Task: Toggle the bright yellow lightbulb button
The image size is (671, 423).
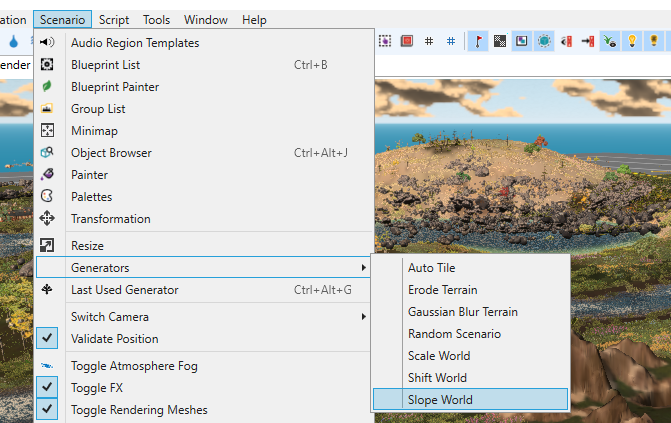Action: coord(632,41)
